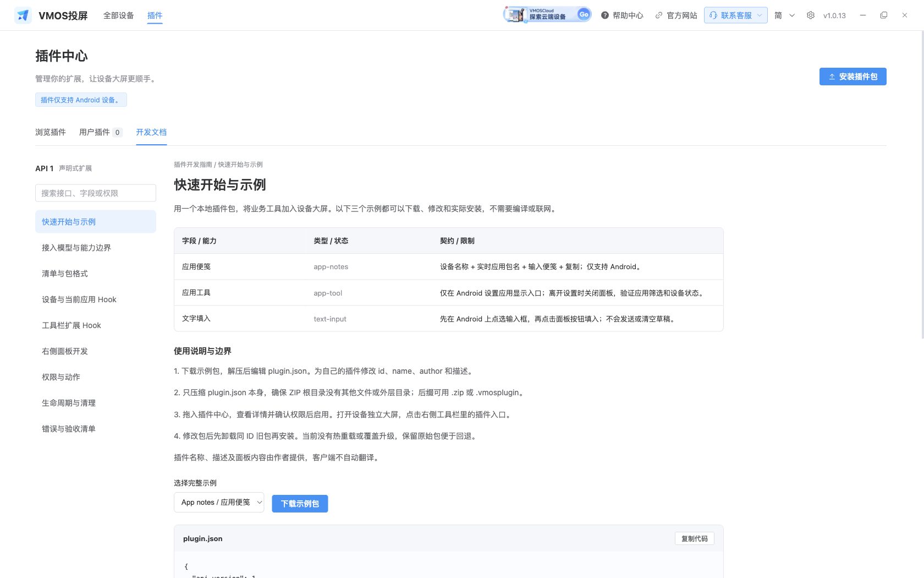The image size is (924, 578).
Task: Open 快速开始与示例 doc section
Action: coord(96,222)
